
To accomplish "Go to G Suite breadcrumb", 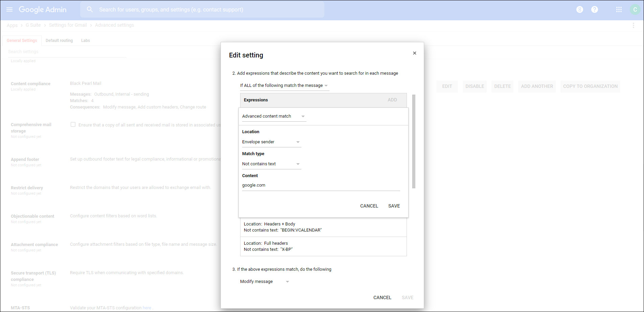I will (33, 25).
